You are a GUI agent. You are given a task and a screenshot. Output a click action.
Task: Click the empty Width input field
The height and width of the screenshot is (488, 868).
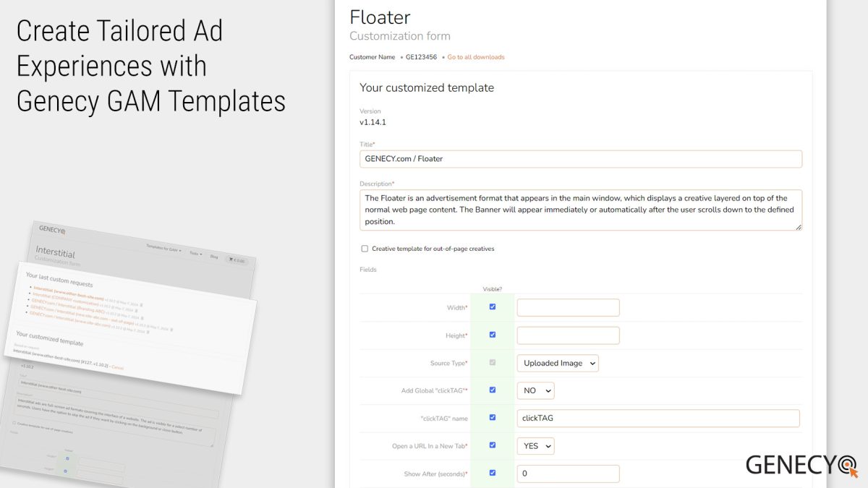click(569, 307)
